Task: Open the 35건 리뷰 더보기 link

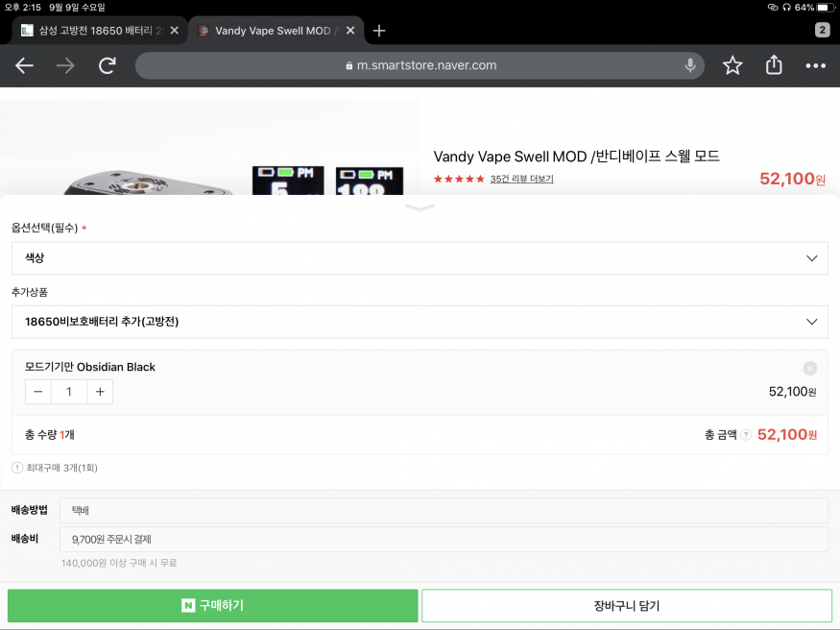Action: tap(521, 179)
